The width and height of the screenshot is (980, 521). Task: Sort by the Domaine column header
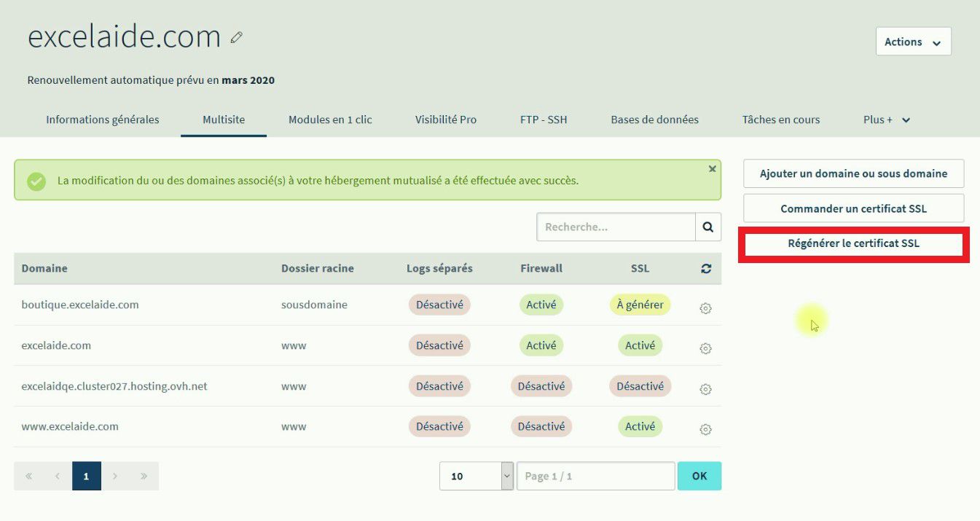pyautogui.click(x=44, y=268)
